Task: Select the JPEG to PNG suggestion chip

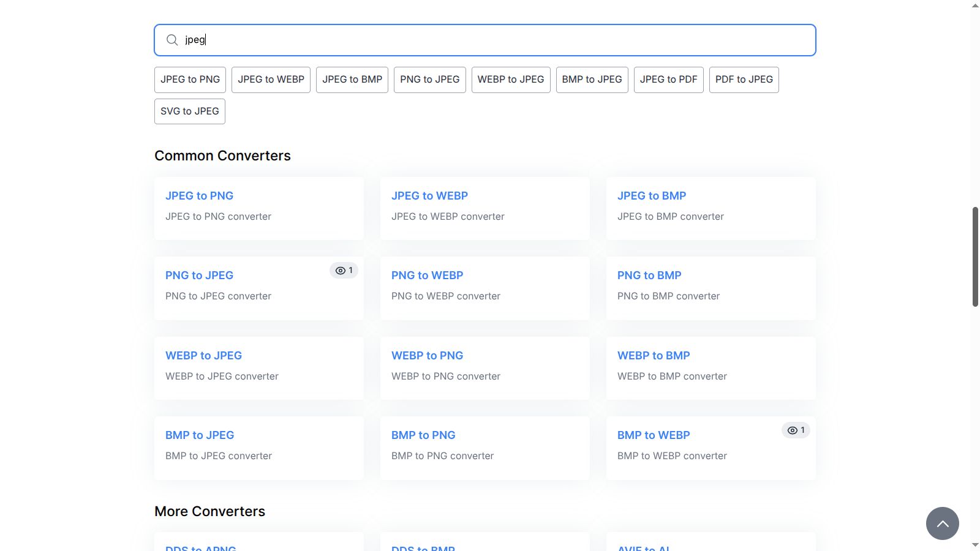Action: point(190,80)
